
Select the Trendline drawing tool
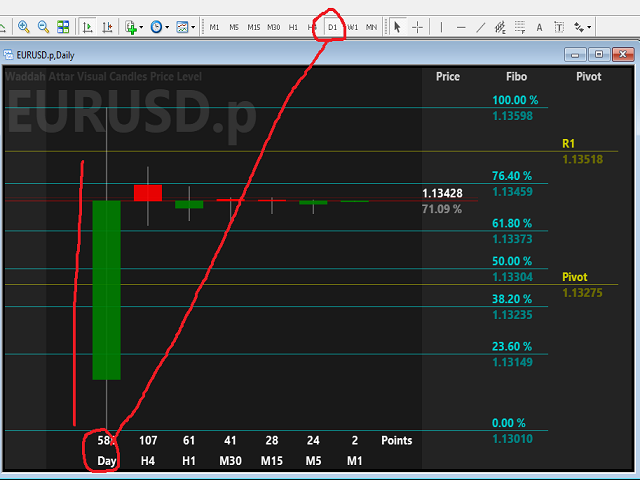481,27
